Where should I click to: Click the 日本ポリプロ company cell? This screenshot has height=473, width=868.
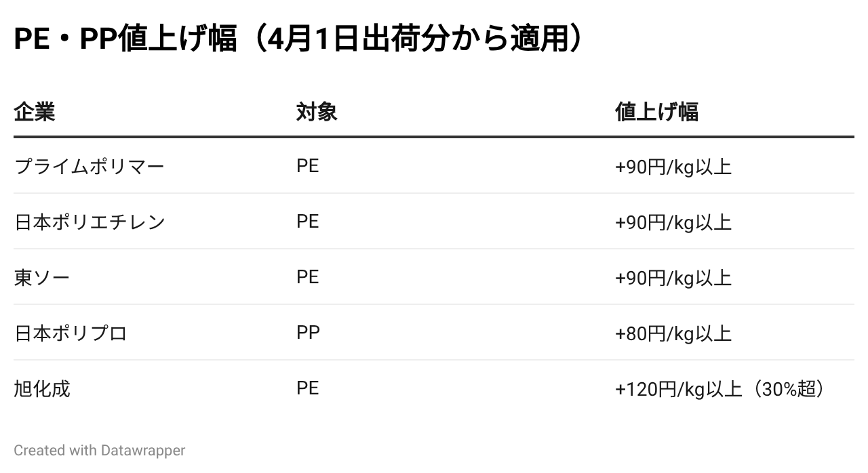point(71,333)
